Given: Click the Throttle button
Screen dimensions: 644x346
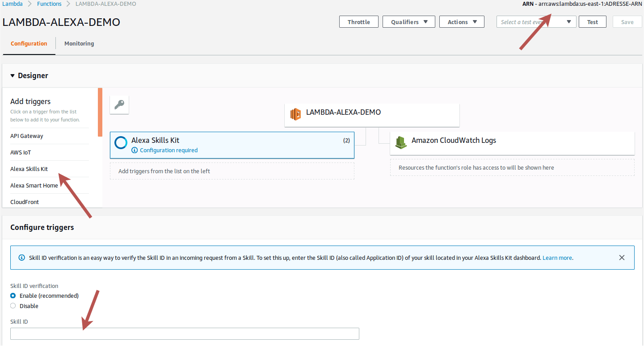Looking at the screenshot, I should [358, 22].
